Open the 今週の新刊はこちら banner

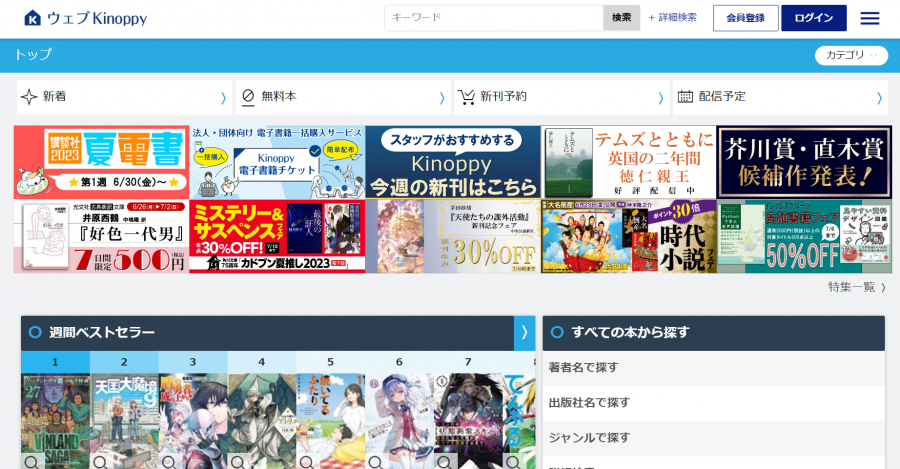coord(453,162)
